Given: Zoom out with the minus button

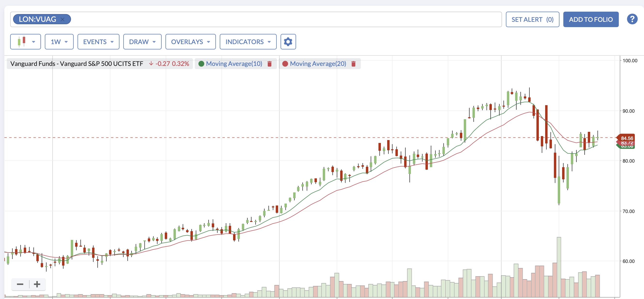Looking at the screenshot, I should click(x=20, y=284).
